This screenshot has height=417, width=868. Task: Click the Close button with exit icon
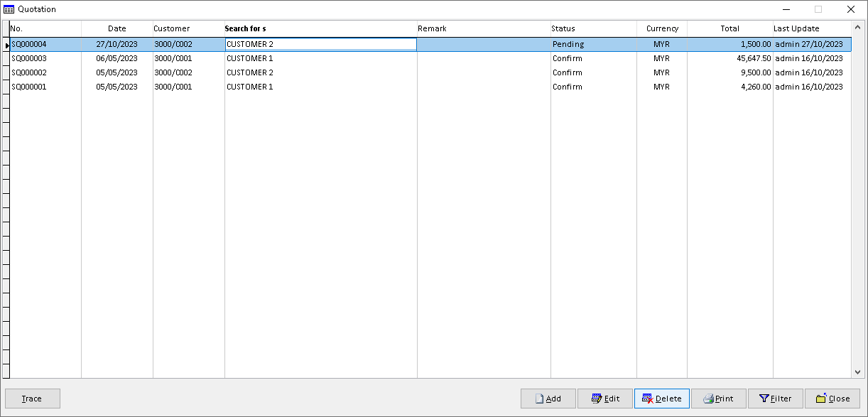coord(832,399)
